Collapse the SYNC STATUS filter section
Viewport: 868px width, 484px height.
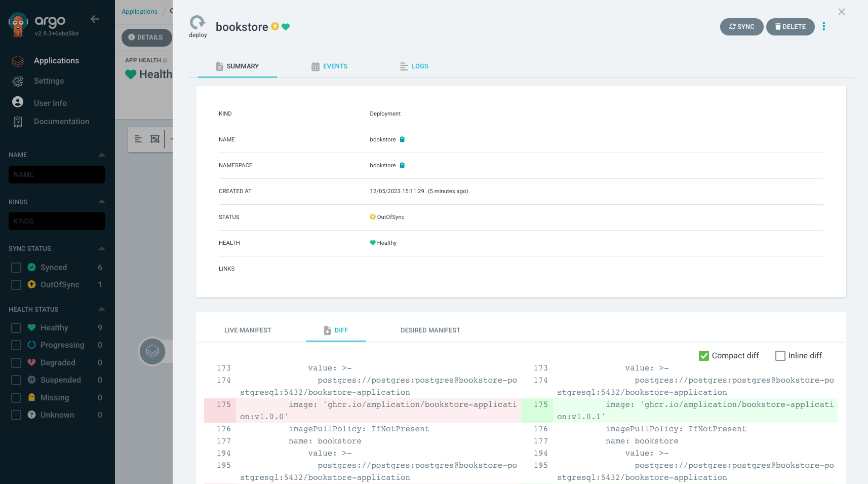pos(102,248)
